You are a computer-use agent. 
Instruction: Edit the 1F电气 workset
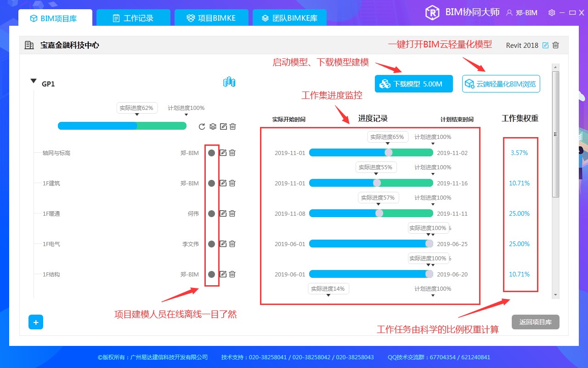point(223,244)
